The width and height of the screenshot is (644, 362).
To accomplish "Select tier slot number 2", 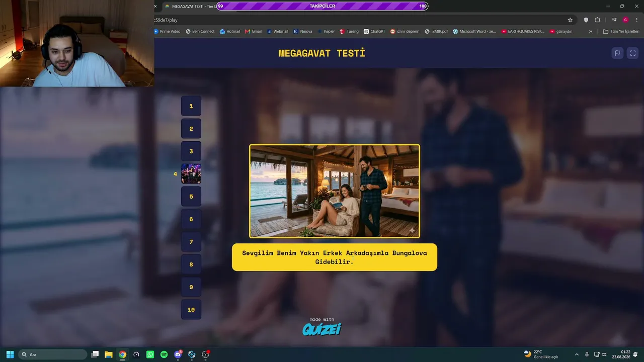I will point(191,129).
